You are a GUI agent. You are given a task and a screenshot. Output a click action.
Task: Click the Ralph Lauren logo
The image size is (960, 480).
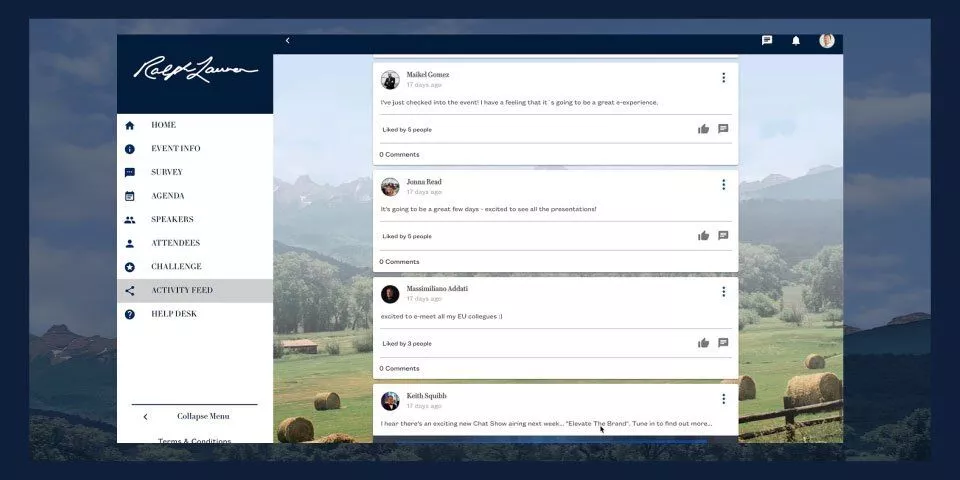point(195,69)
